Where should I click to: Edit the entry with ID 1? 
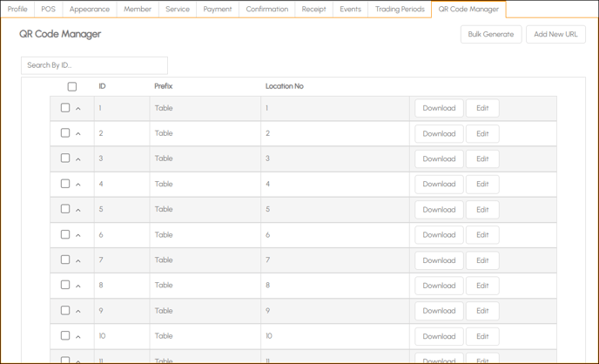pyautogui.click(x=482, y=108)
